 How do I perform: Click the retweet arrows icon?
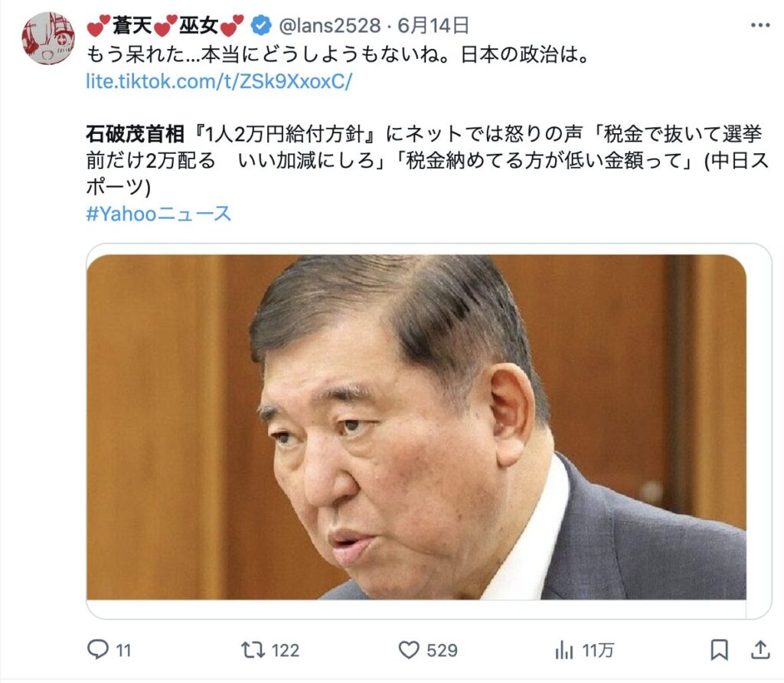click(x=253, y=649)
